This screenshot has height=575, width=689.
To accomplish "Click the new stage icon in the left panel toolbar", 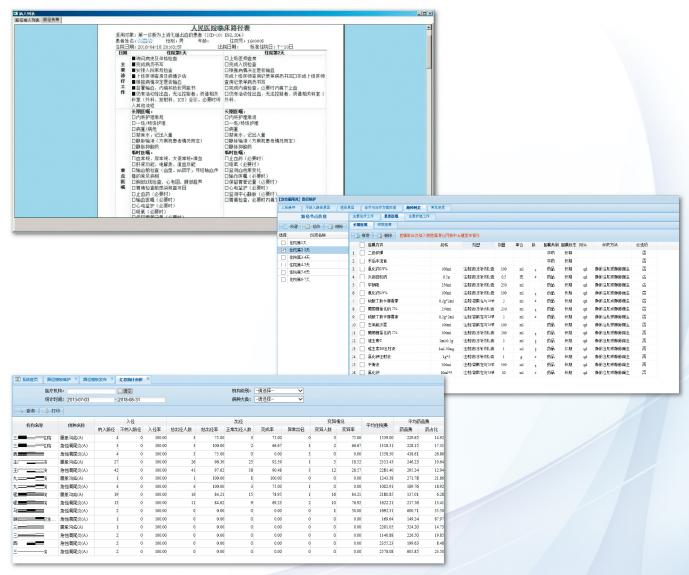I will [x=285, y=227].
